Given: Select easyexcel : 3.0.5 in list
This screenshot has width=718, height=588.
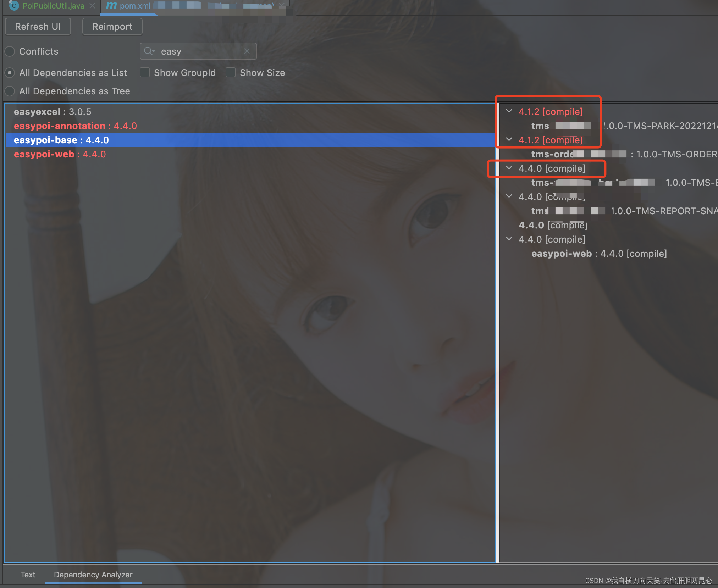Looking at the screenshot, I should [53, 112].
